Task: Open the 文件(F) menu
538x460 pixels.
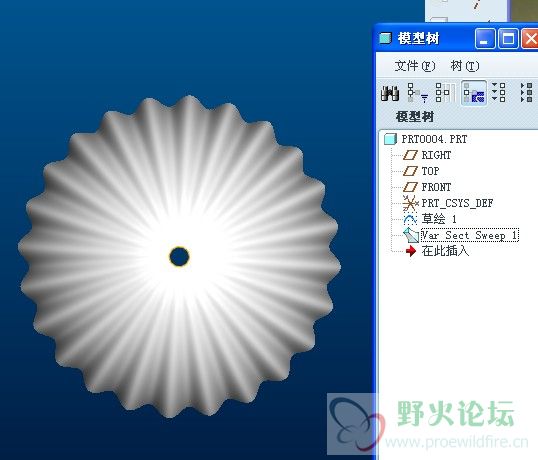Action: tap(414, 66)
